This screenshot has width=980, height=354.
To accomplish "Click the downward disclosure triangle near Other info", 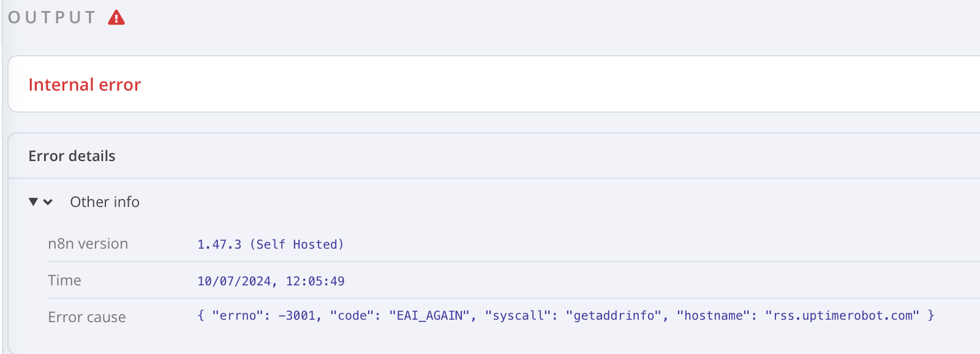I will pyautogui.click(x=33, y=201).
